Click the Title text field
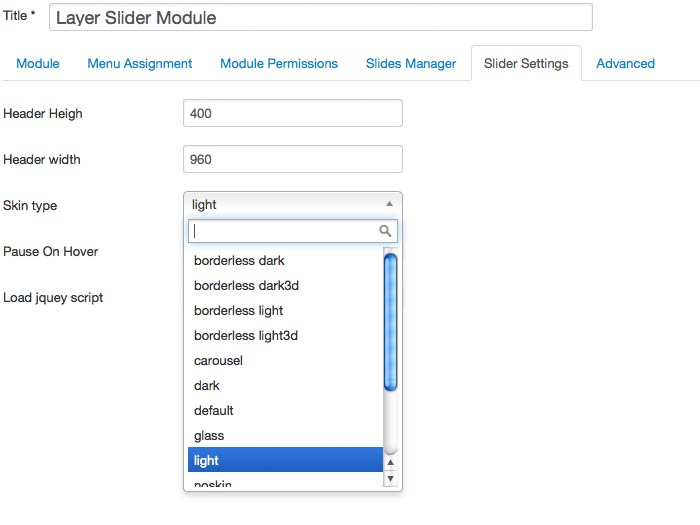The width and height of the screenshot is (700, 525). (x=320, y=18)
